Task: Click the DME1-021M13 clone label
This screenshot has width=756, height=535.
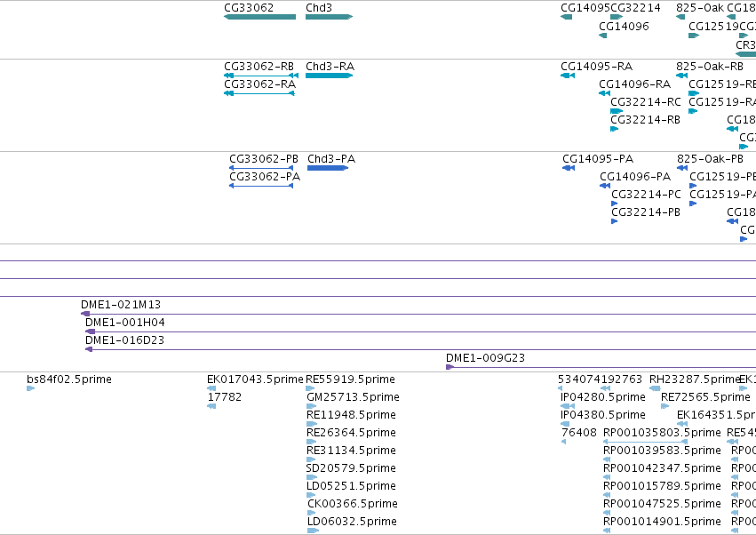Action: point(121,305)
